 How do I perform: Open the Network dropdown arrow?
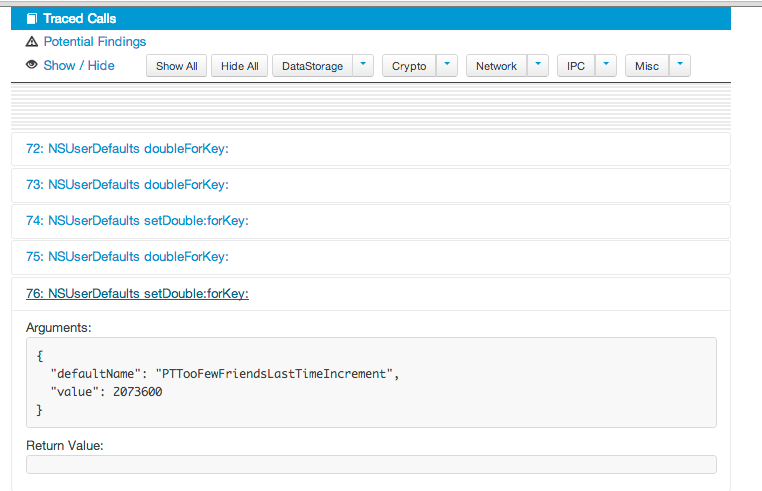[x=538, y=66]
